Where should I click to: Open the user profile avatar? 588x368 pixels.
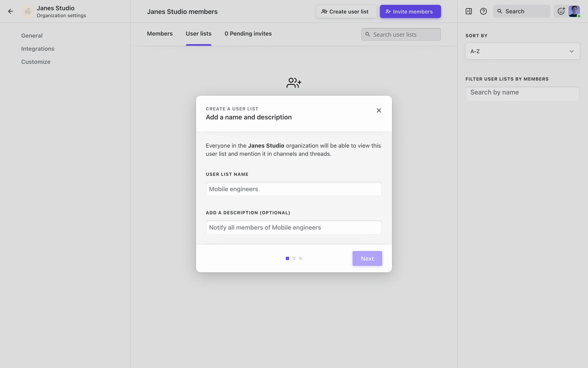click(x=574, y=11)
